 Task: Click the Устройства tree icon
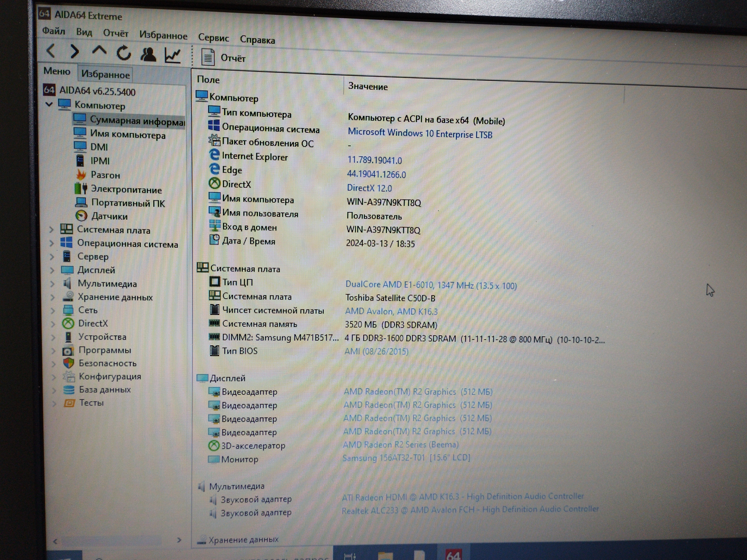pos(68,337)
